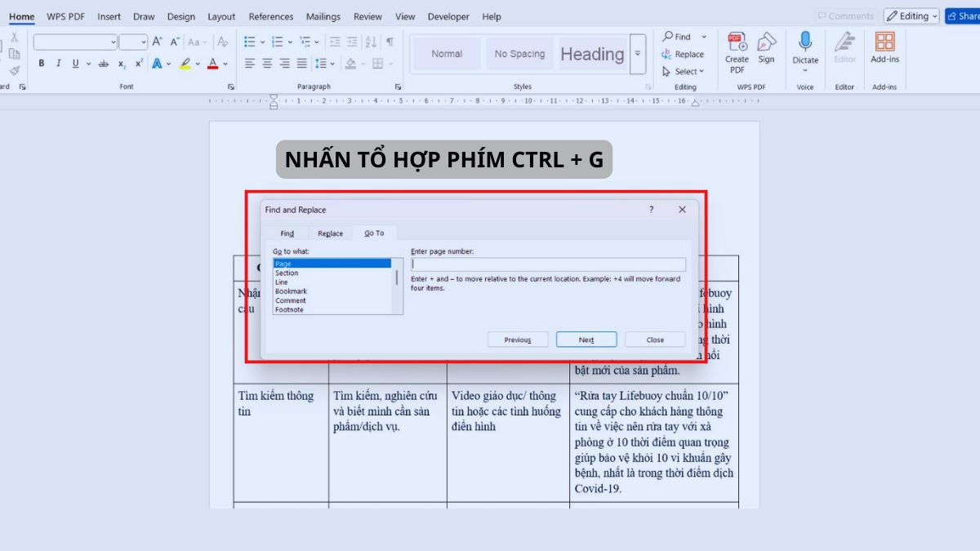The width and height of the screenshot is (980, 551).
Task: Click Create PDF in WPS PDF group
Action: pos(737,53)
